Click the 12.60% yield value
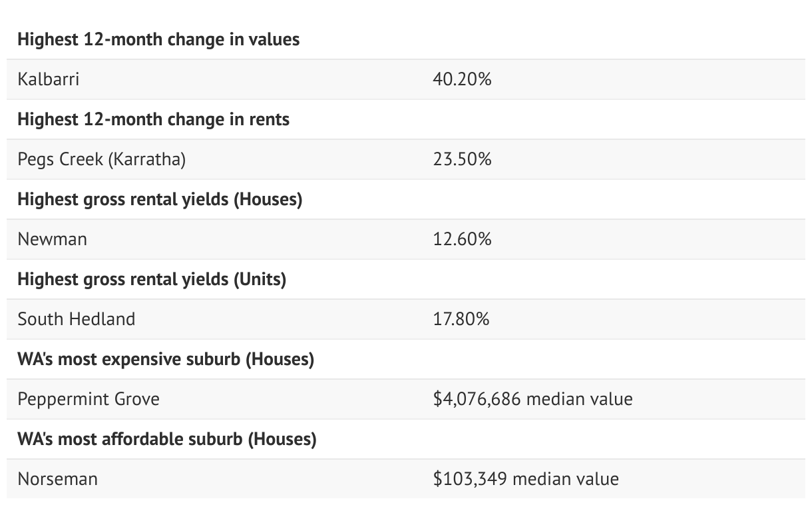Image resolution: width=812 pixels, height=505 pixels. [x=462, y=239]
